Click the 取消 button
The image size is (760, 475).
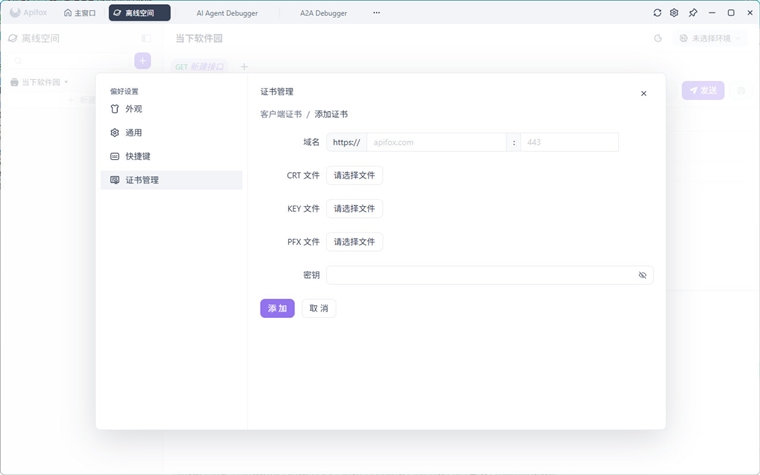click(319, 308)
